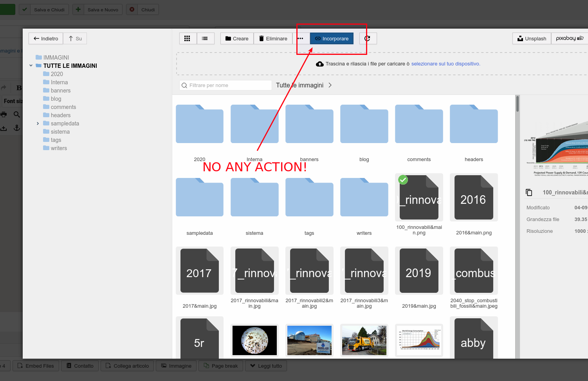Select the NASA observatory photo thumbnail

(x=309, y=340)
